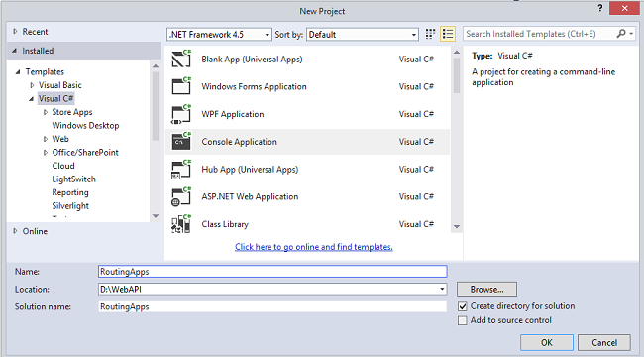Open the Location path dropdown arrow
This screenshot has width=644, height=357.
442,290
